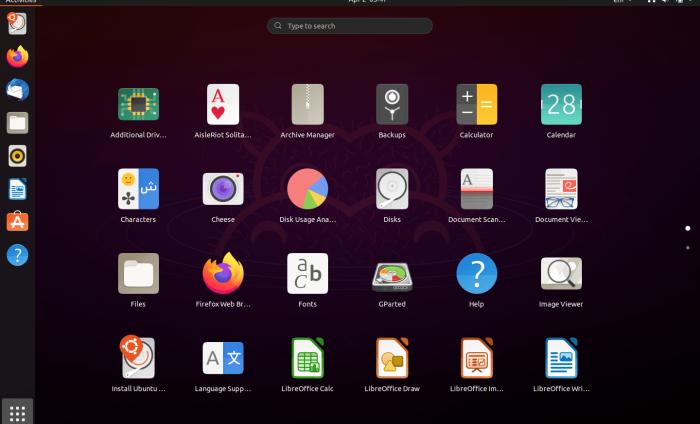
Task: Open Archive Manager
Action: [307, 104]
